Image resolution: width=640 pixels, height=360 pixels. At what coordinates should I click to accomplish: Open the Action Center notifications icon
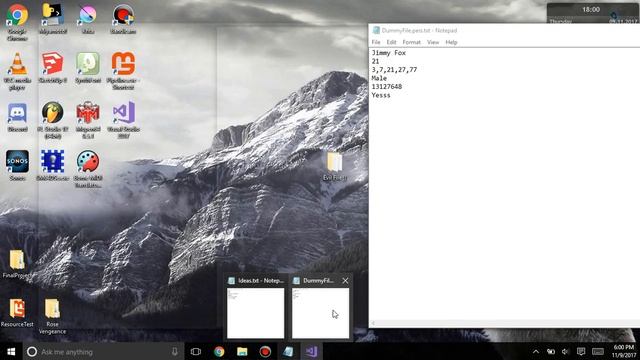coord(581,351)
